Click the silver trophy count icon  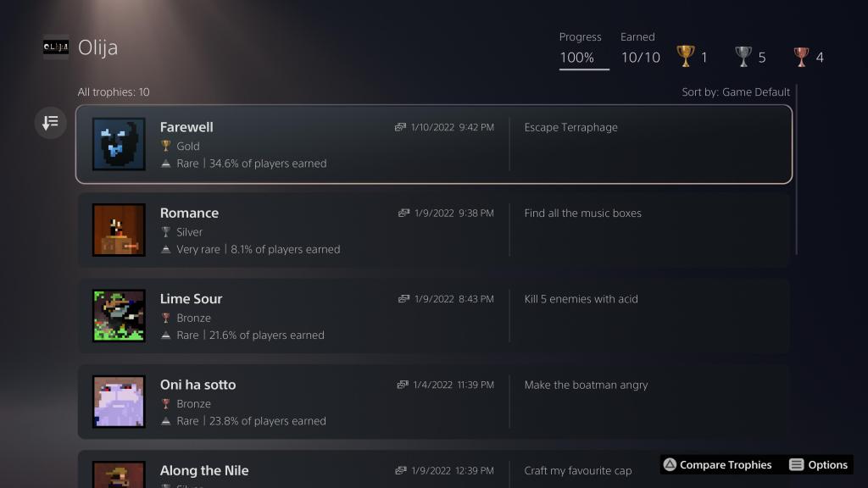pos(743,57)
